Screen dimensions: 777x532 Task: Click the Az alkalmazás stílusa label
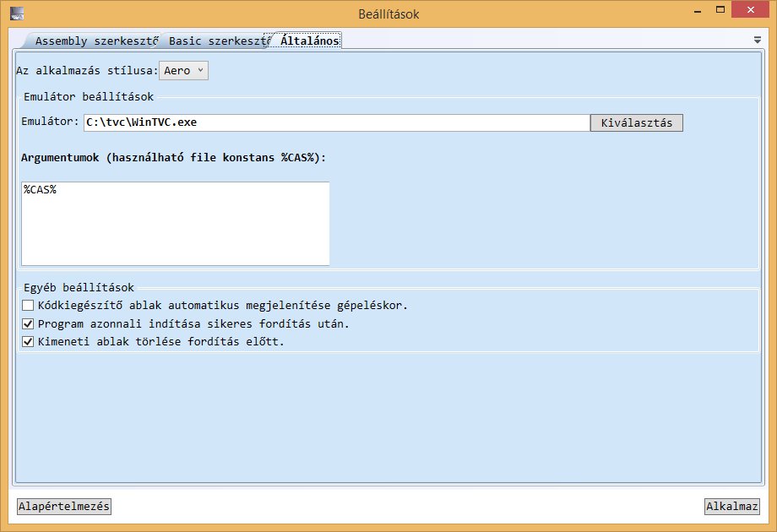pos(87,71)
